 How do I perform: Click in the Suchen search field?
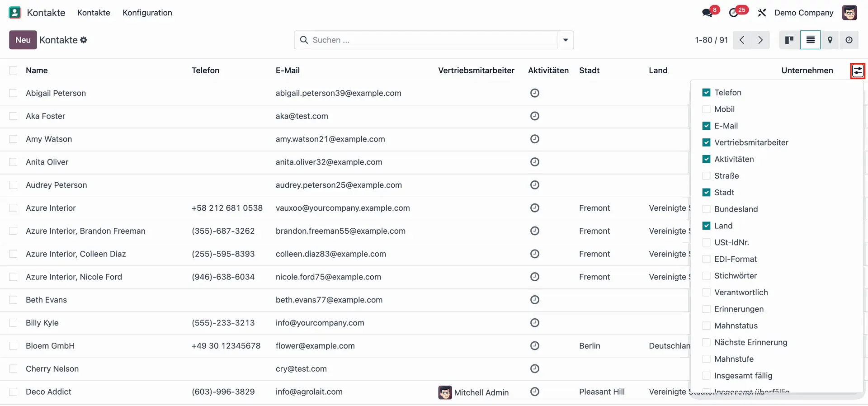[429, 40]
